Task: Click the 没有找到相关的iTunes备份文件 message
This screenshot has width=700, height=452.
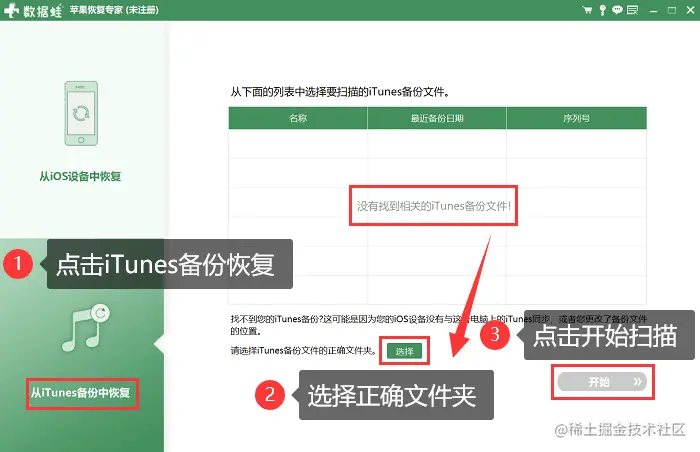Action: 433,206
